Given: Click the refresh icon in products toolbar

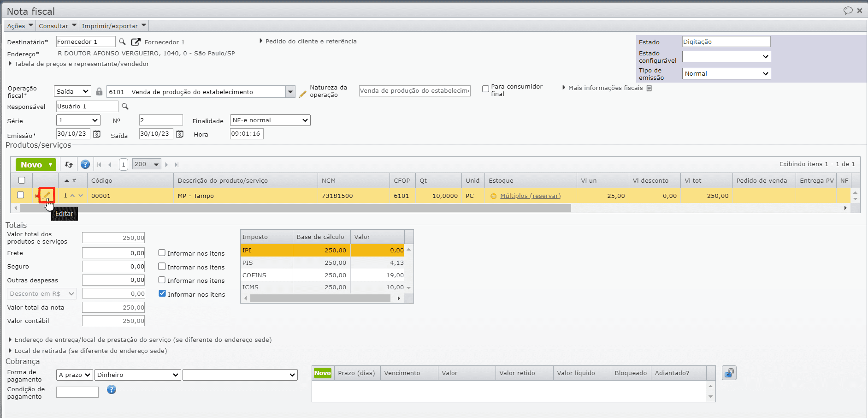Looking at the screenshot, I should (x=69, y=165).
